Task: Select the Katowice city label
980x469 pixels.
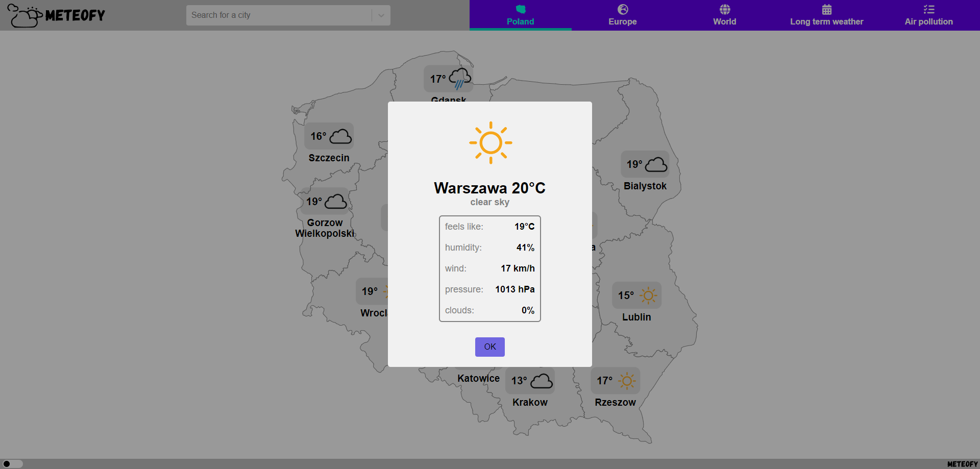Action: tap(478, 378)
